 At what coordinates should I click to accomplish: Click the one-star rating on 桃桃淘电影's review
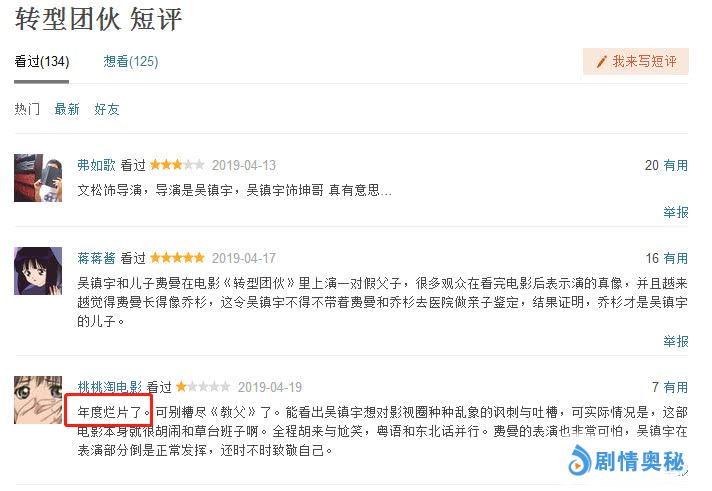203,387
